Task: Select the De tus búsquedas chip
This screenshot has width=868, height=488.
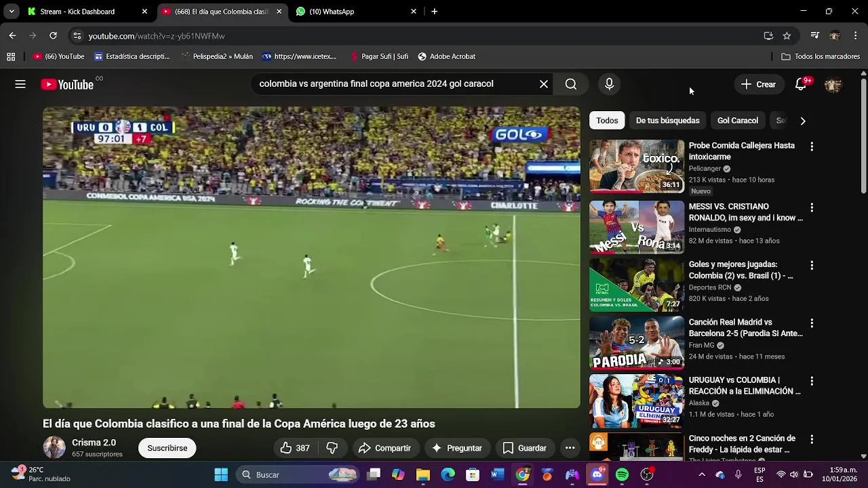Action: pyautogui.click(x=667, y=121)
